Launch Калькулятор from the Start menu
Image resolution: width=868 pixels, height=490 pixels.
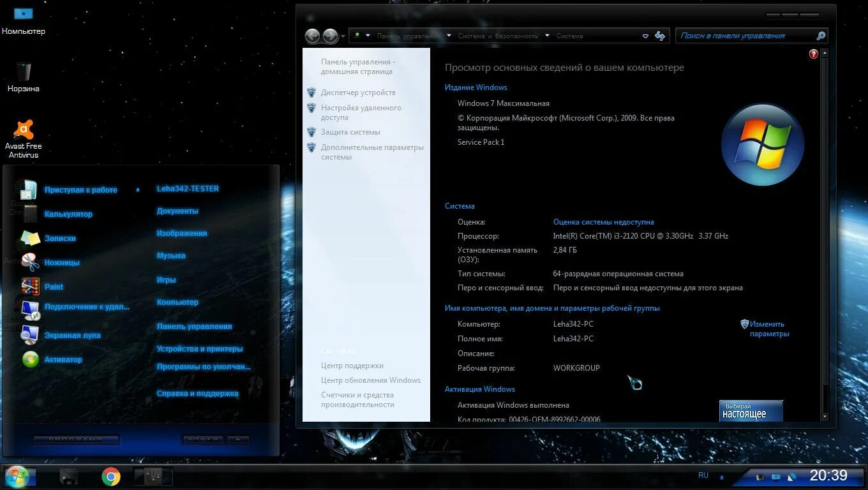pyautogui.click(x=68, y=214)
